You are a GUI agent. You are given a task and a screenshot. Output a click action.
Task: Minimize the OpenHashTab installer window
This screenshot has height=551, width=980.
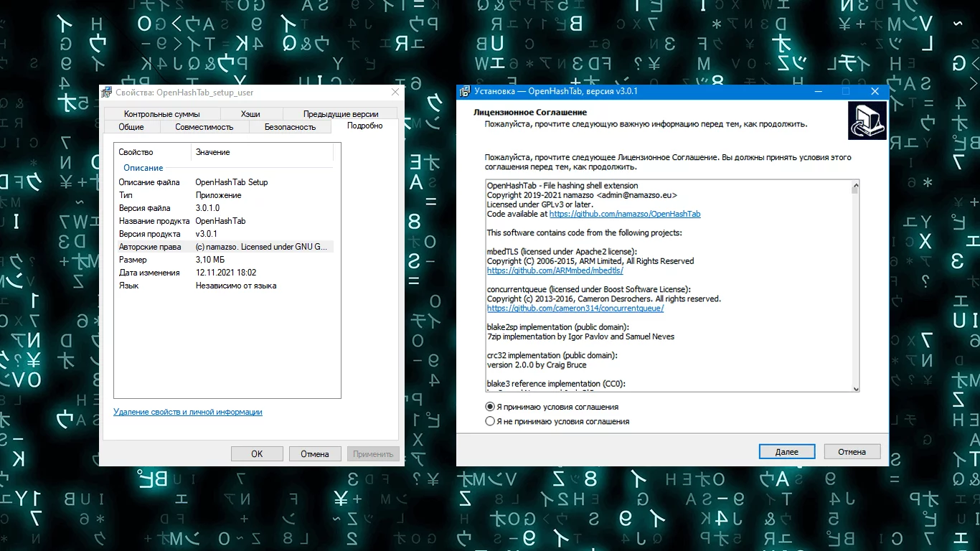[819, 92]
